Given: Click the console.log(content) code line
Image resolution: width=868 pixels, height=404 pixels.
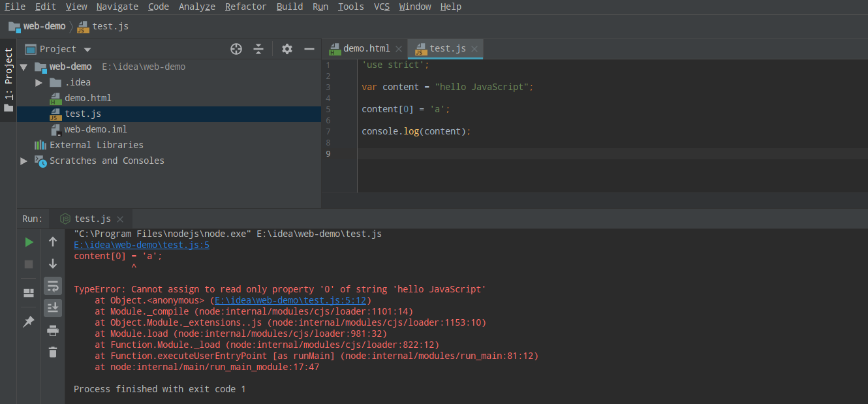Looking at the screenshot, I should 416,131.
